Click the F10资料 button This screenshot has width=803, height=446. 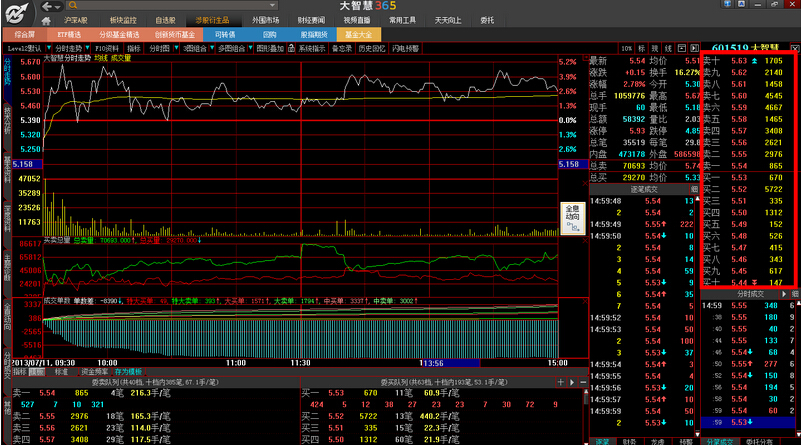(x=107, y=48)
